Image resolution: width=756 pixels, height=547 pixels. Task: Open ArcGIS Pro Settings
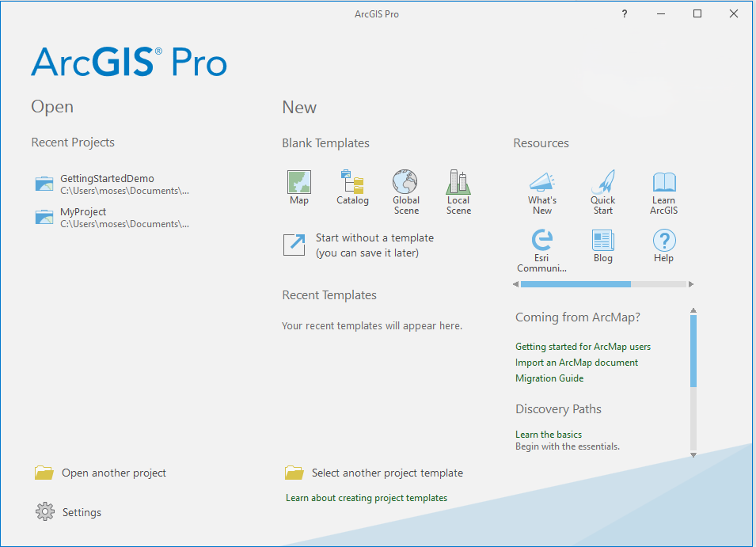pyautogui.click(x=82, y=511)
